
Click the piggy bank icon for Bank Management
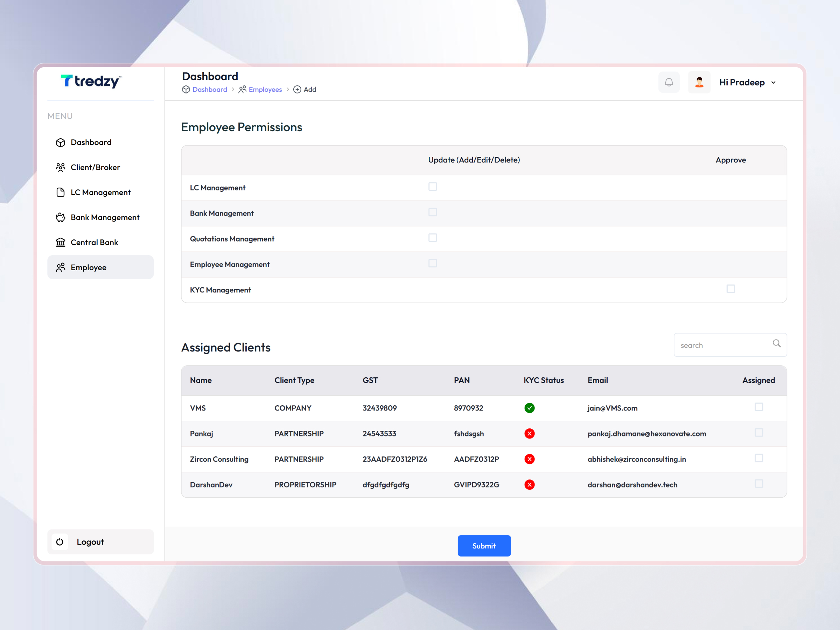click(61, 217)
